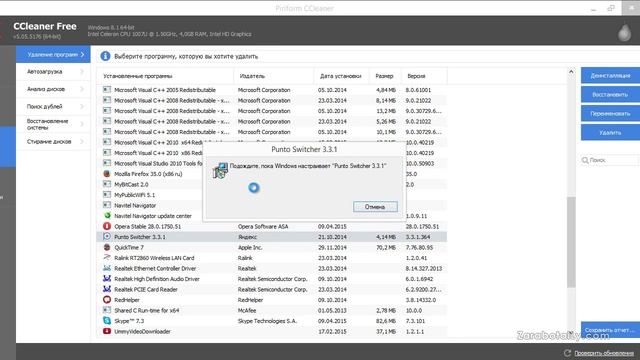Click the Realtek High Definition Audio Driver icon
The width and height of the screenshot is (640, 360).
pos(107,278)
